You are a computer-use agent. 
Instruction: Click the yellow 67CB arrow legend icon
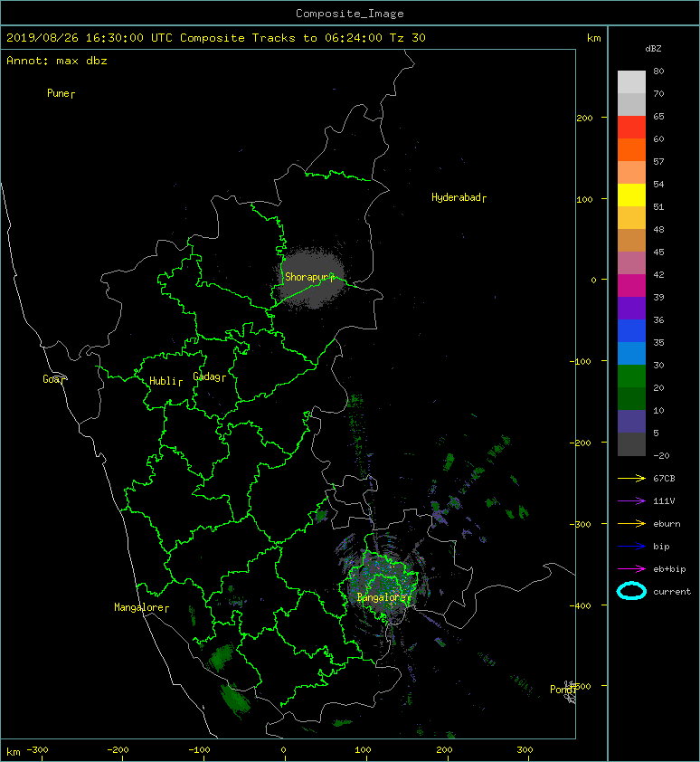click(631, 478)
